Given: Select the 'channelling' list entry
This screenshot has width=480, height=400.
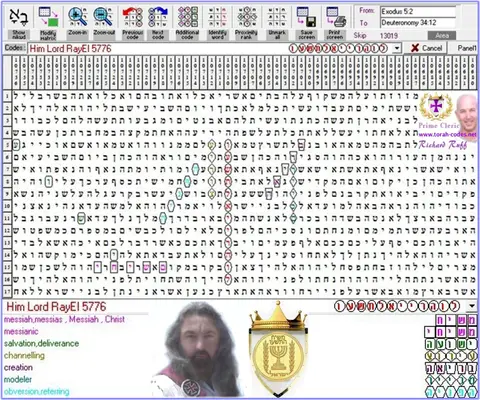Looking at the screenshot, I should 24,355.
